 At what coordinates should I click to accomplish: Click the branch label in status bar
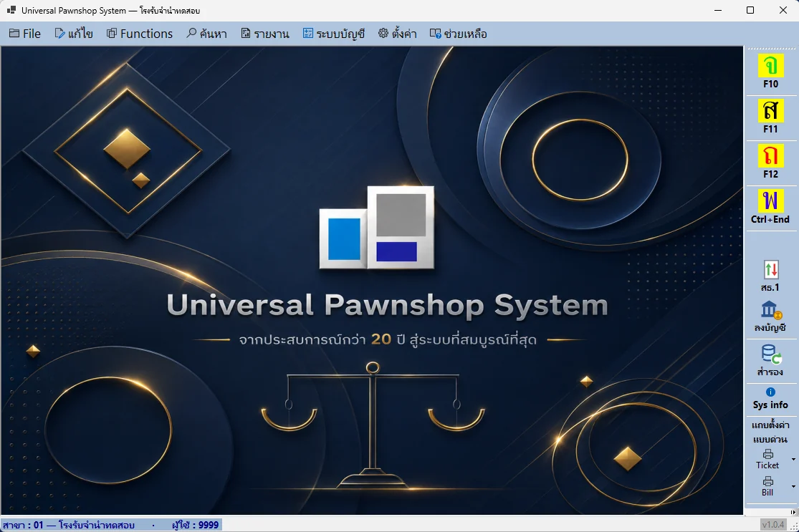click(x=68, y=525)
